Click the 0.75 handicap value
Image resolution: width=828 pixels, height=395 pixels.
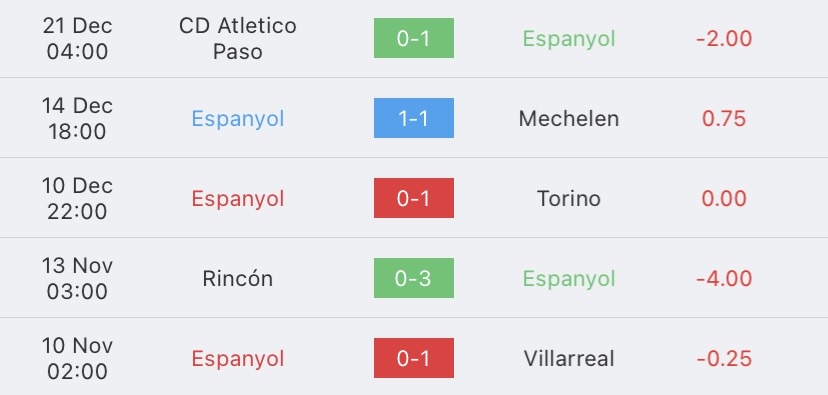pos(724,118)
